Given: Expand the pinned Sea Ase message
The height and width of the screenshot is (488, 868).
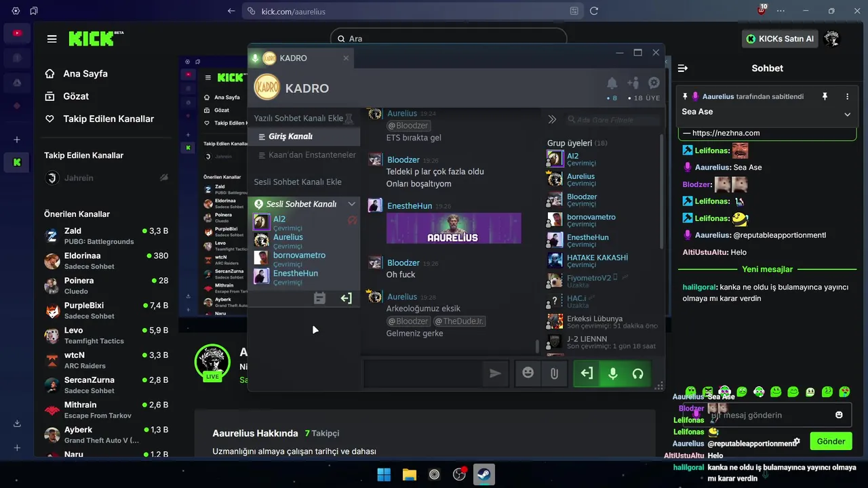Looking at the screenshot, I should pyautogui.click(x=847, y=115).
